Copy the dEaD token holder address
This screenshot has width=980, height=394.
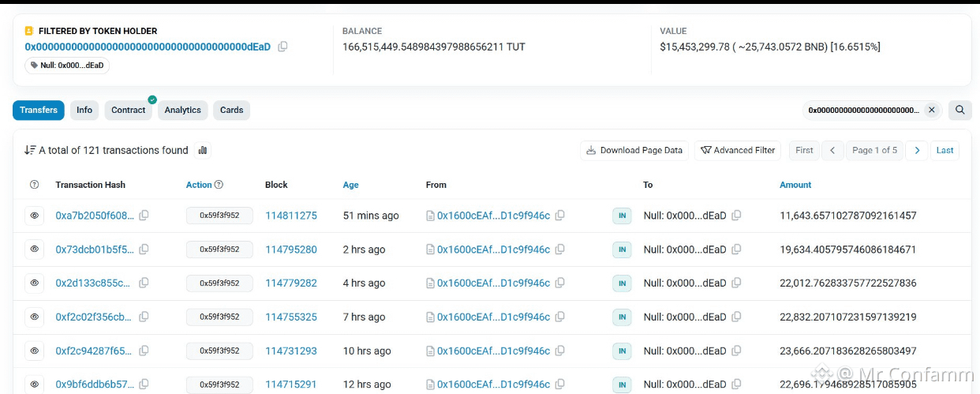(x=282, y=47)
